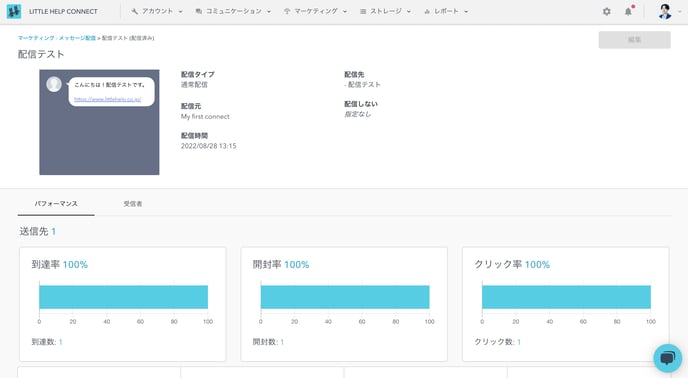The width and height of the screenshot is (688, 378).
Task: Click the wrench icon beside アカウント
Action: coord(134,11)
